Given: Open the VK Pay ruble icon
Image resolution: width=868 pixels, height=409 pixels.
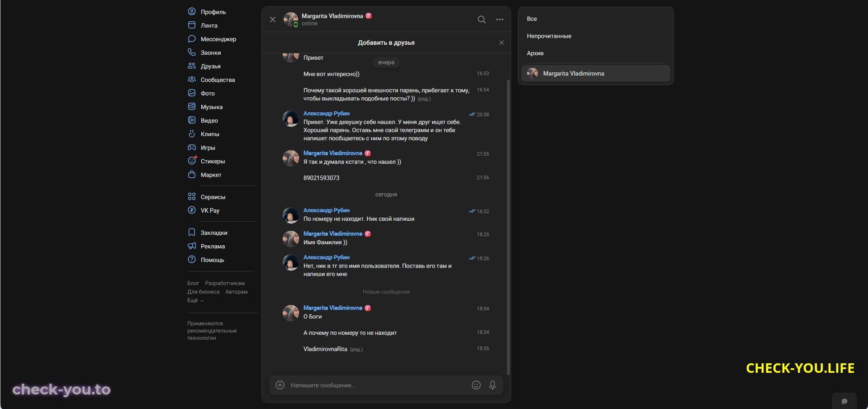Looking at the screenshot, I should (x=192, y=210).
